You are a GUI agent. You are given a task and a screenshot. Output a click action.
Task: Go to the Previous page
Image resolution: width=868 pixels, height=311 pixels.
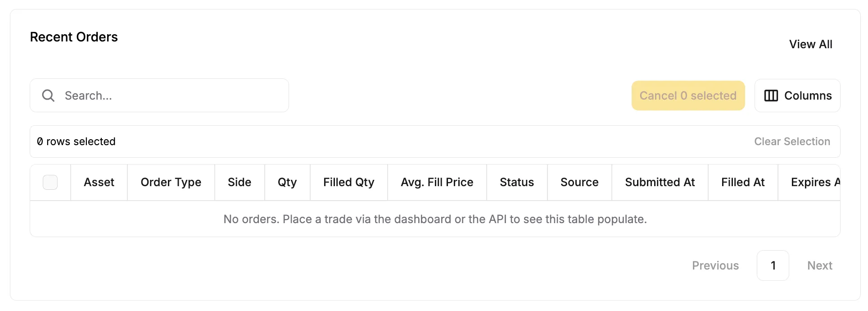coord(715,265)
